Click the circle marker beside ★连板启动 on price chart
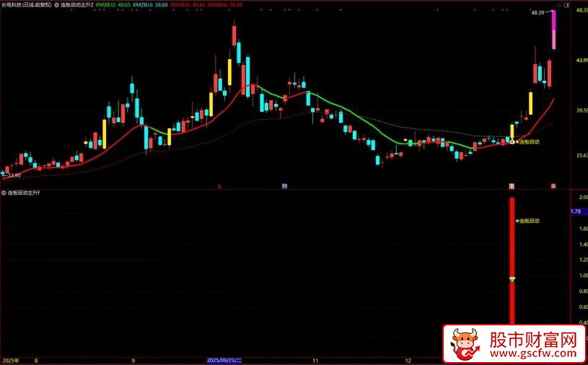 coord(512,141)
